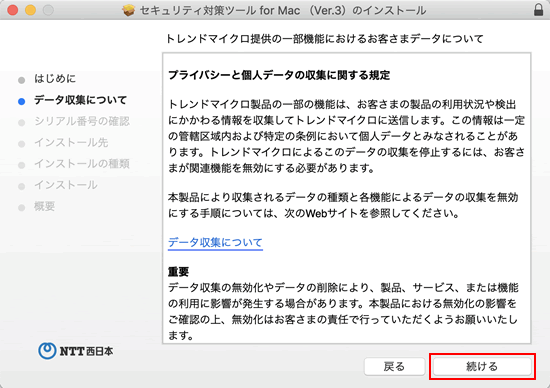Select the インストール sidebar step

pyautogui.click(x=66, y=185)
